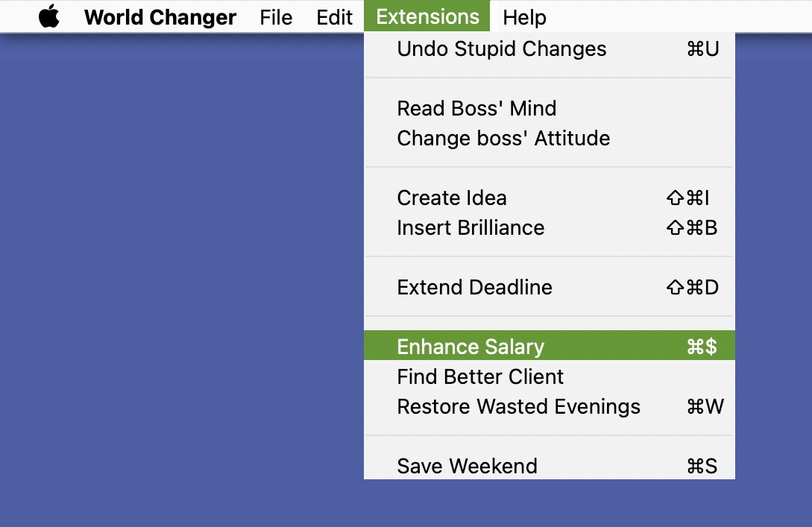This screenshot has height=527, width=812.
Task: Click Save Weekend entry
Action: tap(467, 467)
